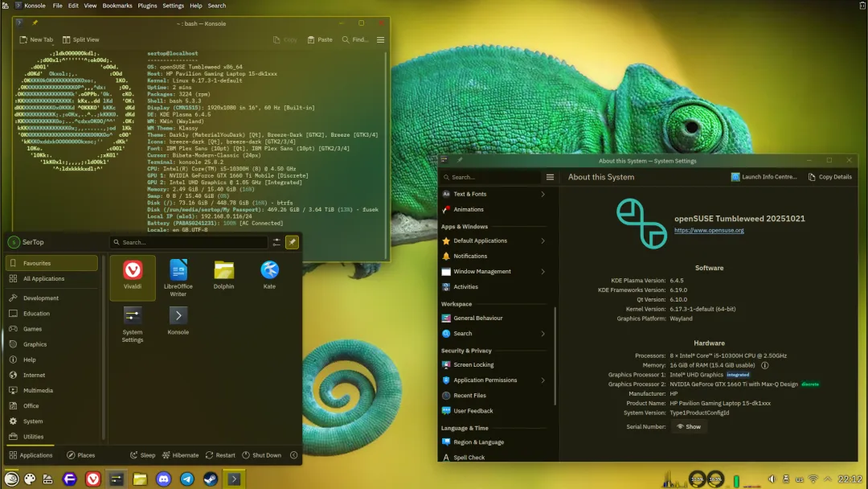
Task: Click the System Settings sidebar scrollbar
Action: pos(555,356)
